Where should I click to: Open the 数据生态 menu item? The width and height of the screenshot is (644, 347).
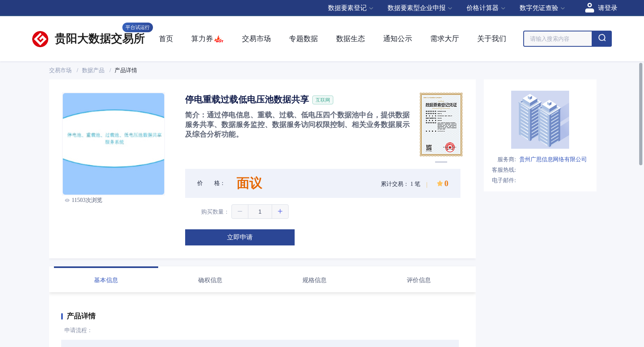pyautogui.click(x=351, y=39)
